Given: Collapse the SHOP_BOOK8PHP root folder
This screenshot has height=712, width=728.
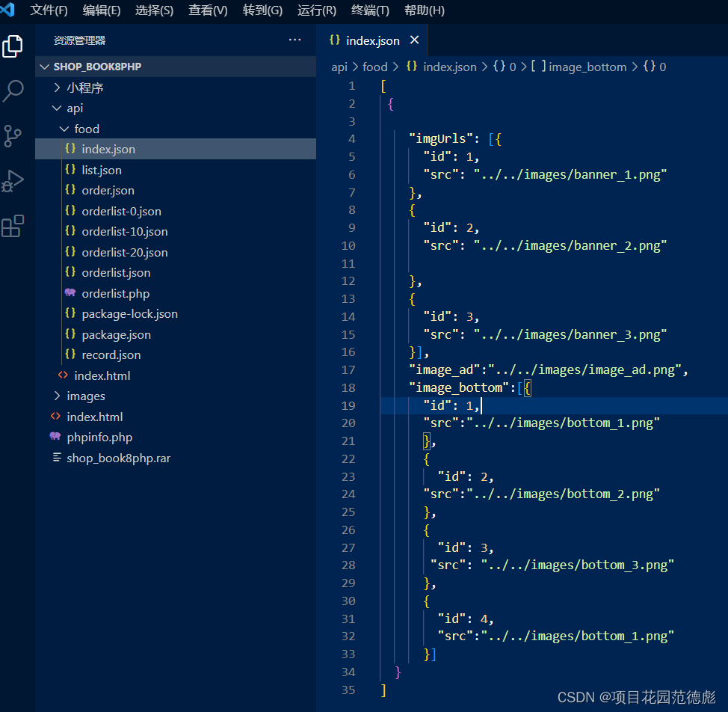Looking at the screenshot, I should pyautogui.click(x=45, y=67).
